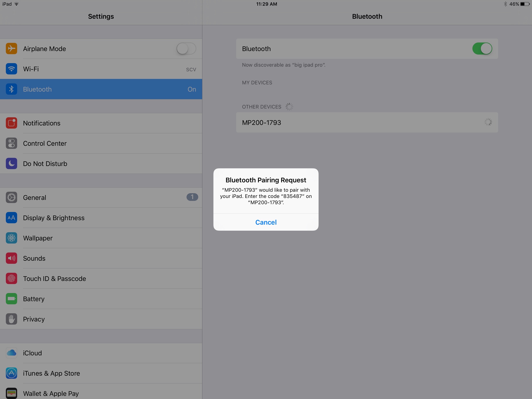Tap the Airplane Mode orange icon
532x399 pixels.
[11, 49]
